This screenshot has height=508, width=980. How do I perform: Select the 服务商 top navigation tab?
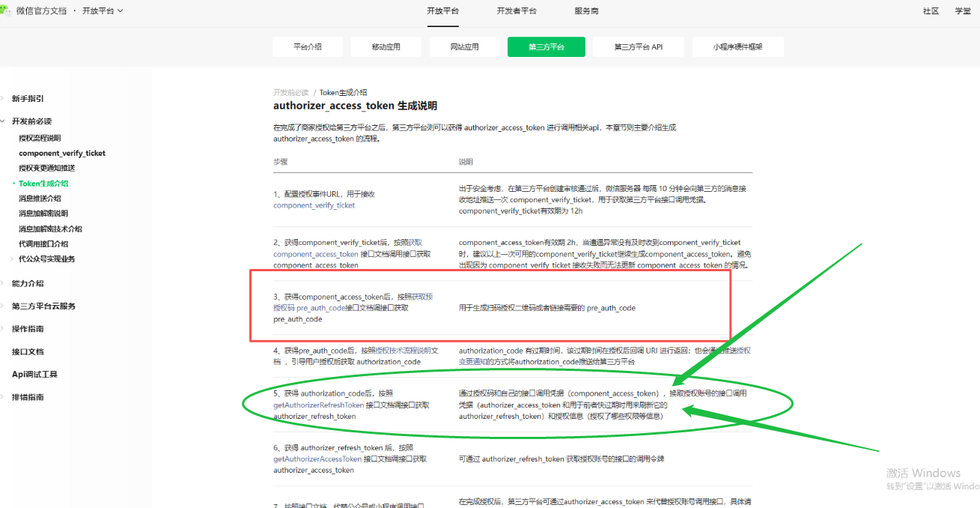(586, 11)
